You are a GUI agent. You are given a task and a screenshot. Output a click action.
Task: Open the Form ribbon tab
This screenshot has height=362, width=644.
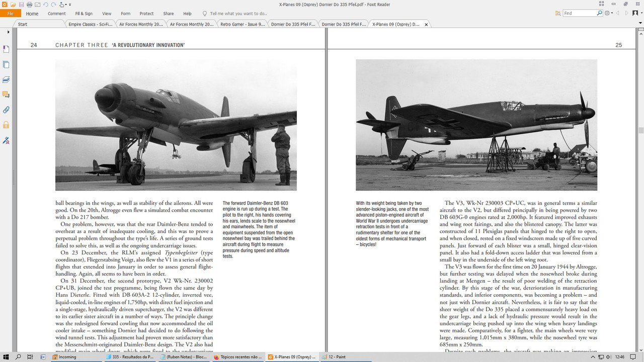(x=126, y=14)
